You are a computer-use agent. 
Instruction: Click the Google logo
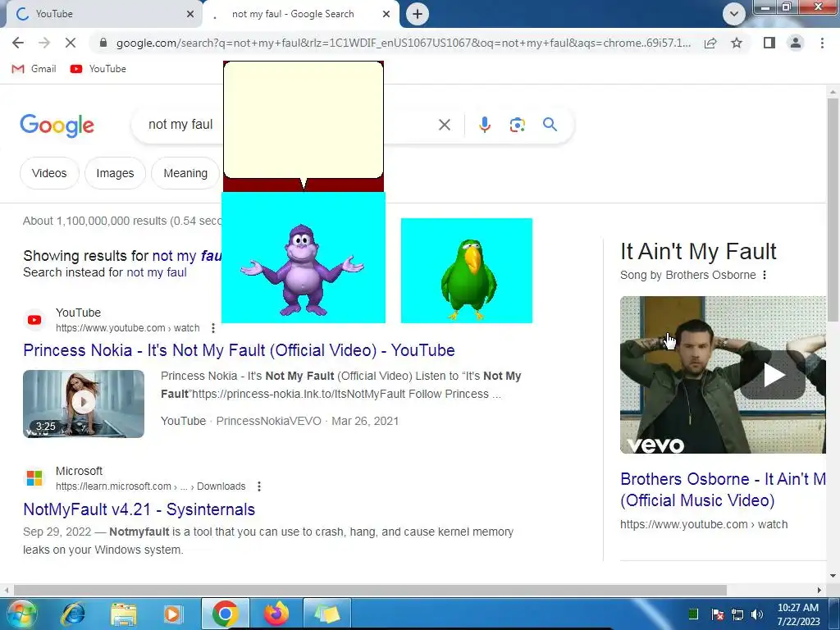[57, 125]
